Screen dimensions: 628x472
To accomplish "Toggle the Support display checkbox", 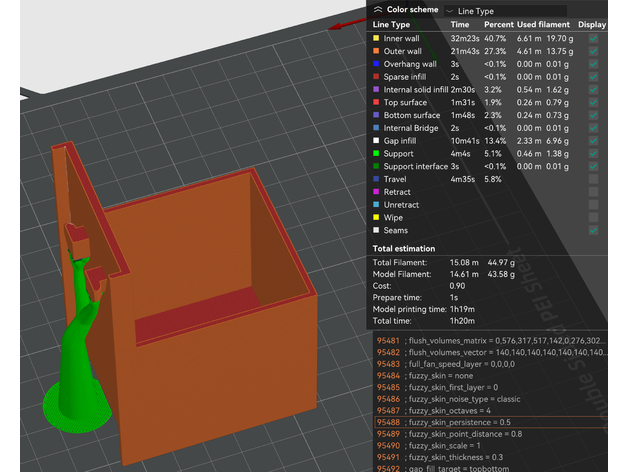I will coord(593,154).
